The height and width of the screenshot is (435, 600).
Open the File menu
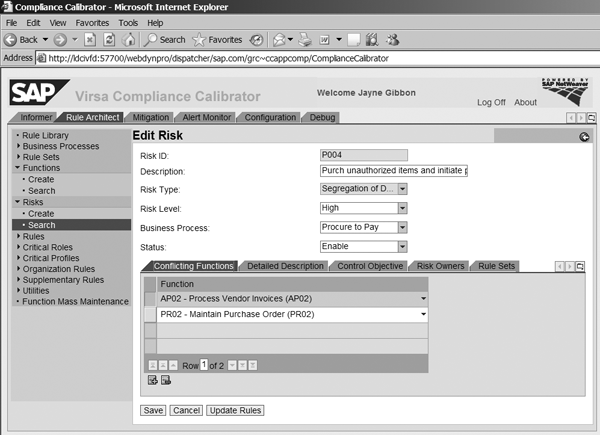[11, 23]
